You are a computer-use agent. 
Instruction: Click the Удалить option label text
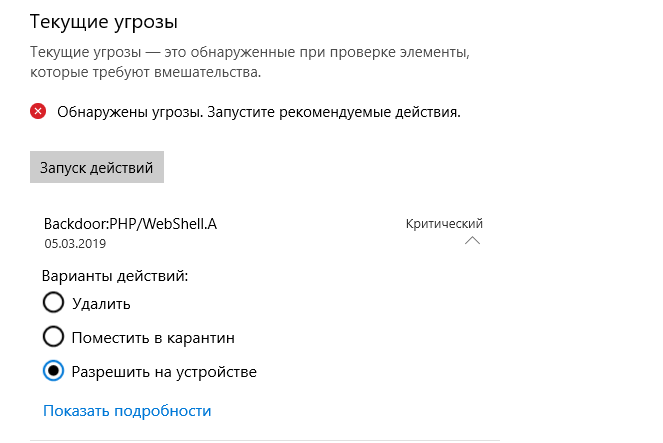(x=101, y=303)
